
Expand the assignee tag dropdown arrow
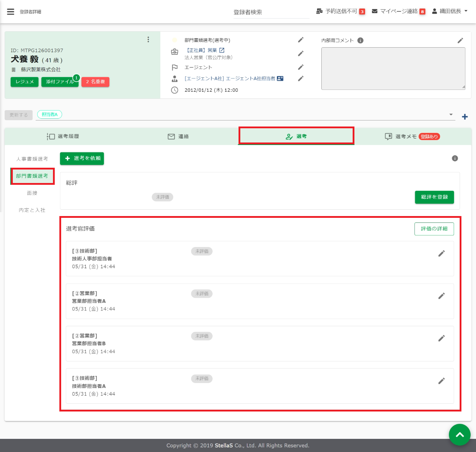(451, 114)
